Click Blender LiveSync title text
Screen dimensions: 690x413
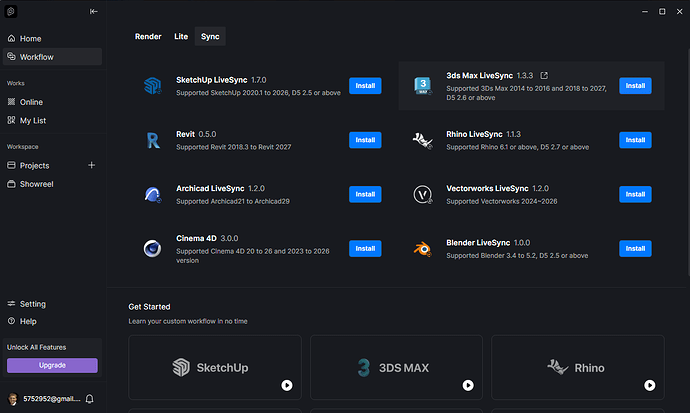tap(478, 243)
